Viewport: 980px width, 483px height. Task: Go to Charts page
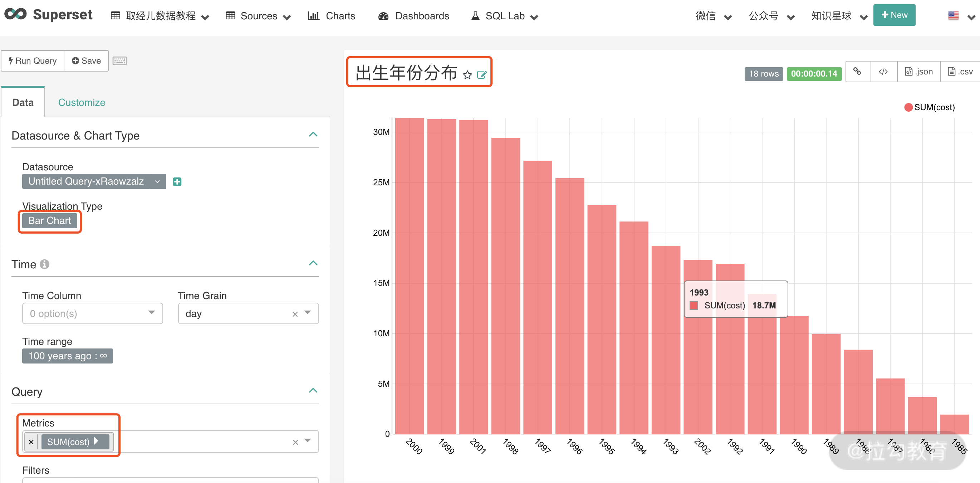[x=331, y=16]
